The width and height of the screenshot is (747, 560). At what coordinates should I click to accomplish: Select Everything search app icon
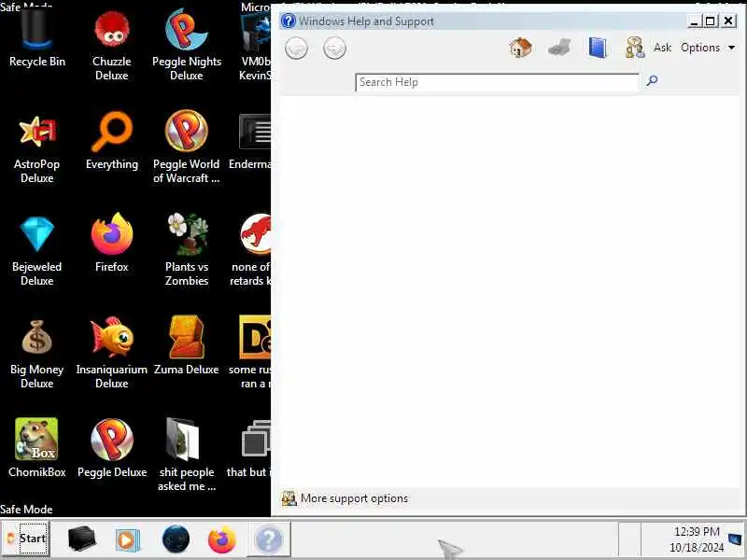[x=112, y=141]
